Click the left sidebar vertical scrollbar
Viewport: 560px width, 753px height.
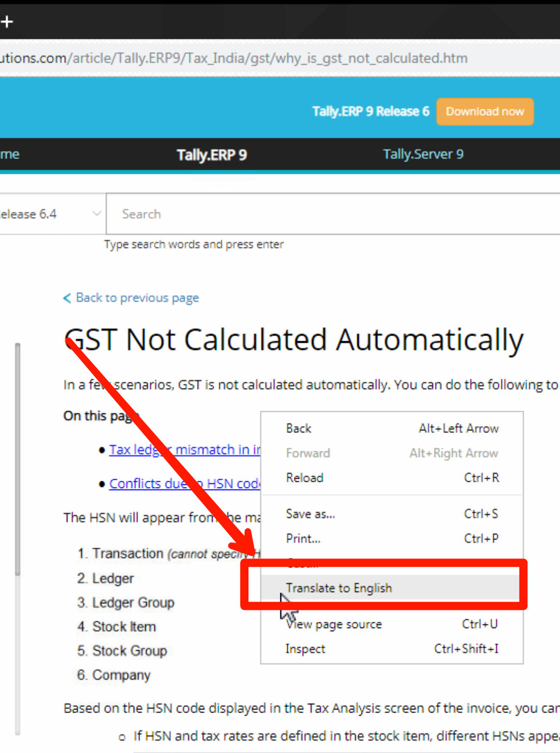pyautogui.click(x=18, y=459)
